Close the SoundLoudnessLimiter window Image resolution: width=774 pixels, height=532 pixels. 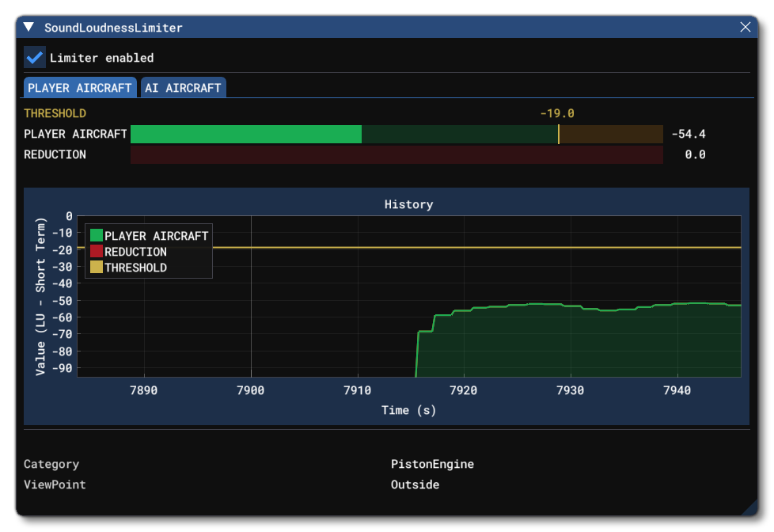pos(745,28)
